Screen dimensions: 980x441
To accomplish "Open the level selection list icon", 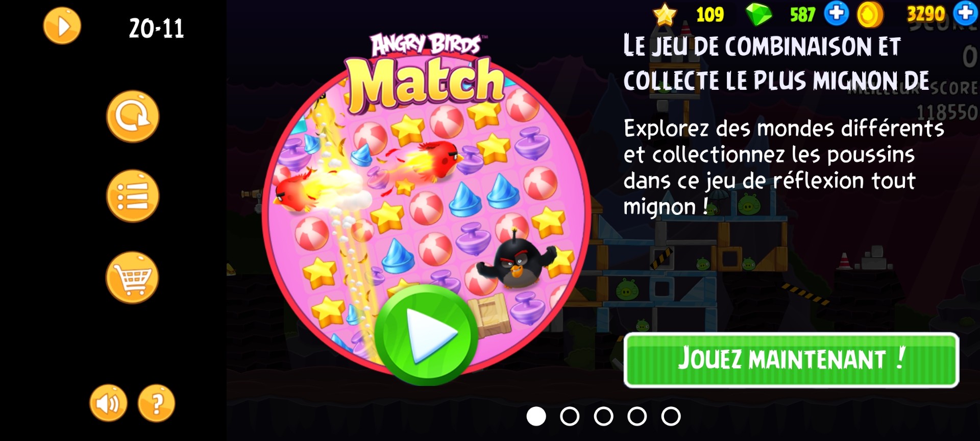I will click(133, 196).
